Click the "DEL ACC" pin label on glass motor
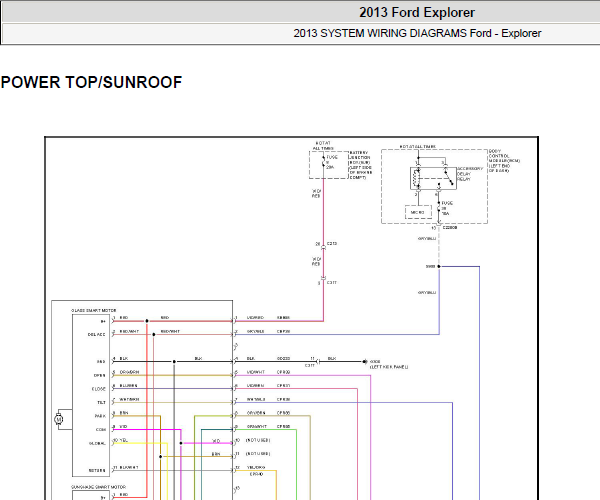The height and width of the screenshot is (500, 600). click(x=96, y=334)
